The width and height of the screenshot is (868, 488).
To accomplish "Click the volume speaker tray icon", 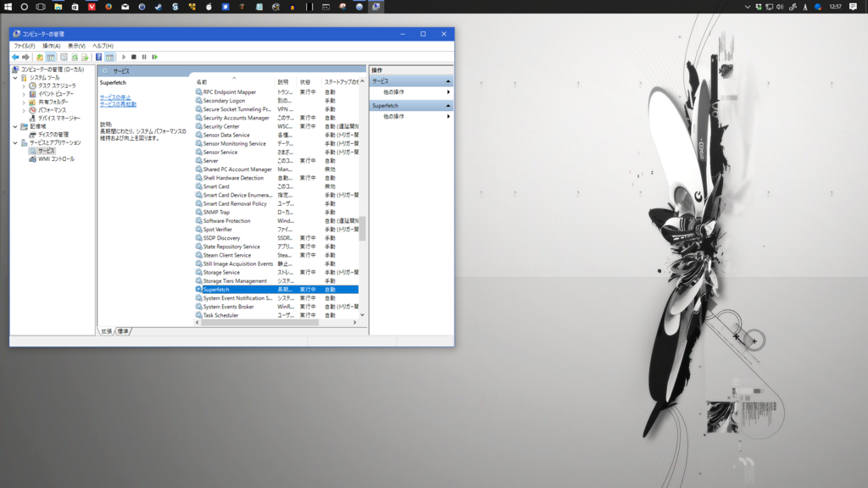I will pos(780,7).
